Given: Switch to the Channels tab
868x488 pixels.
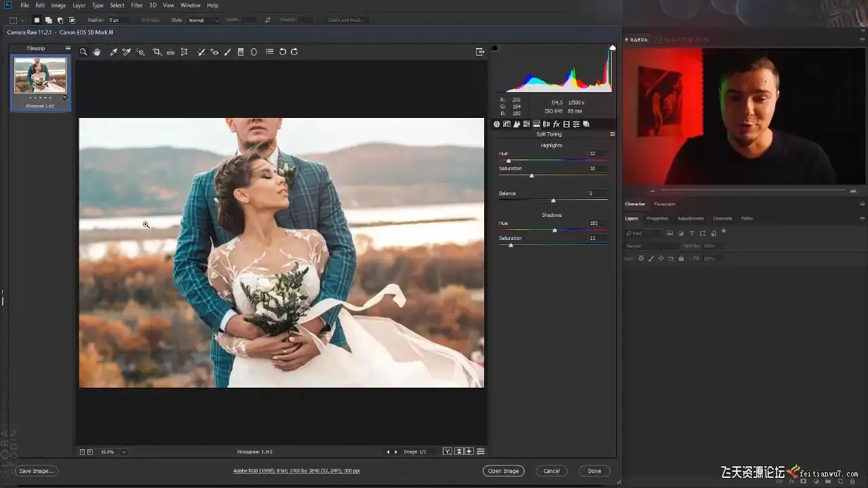Looking at the screenshot, I should click(x=722, y=218).
